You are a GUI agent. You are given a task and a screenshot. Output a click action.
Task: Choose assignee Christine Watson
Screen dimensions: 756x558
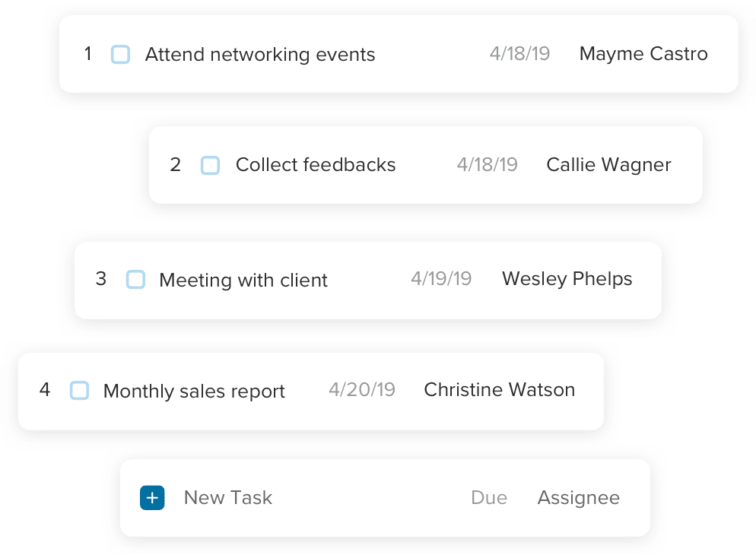click(x=499, y=390)
